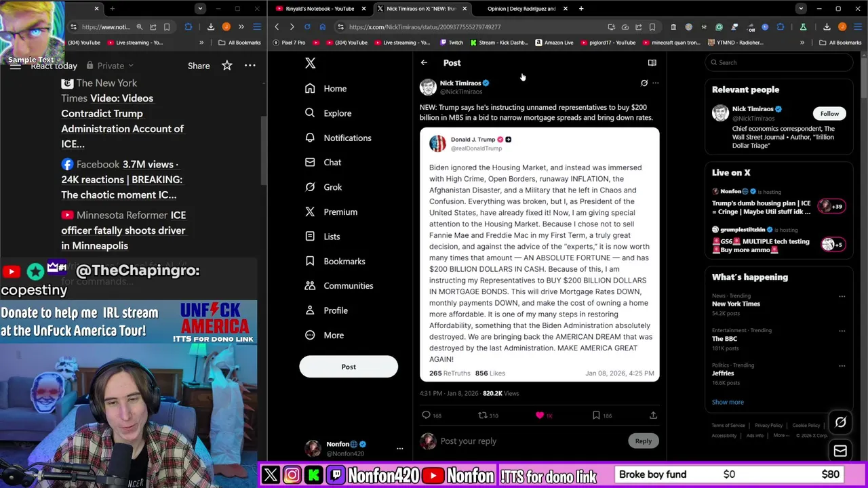Image resolution: width=868 pixels, height=488 pixels.
Task: Click the Reply button
Action: pyautogui.click(x=643, y=441)
